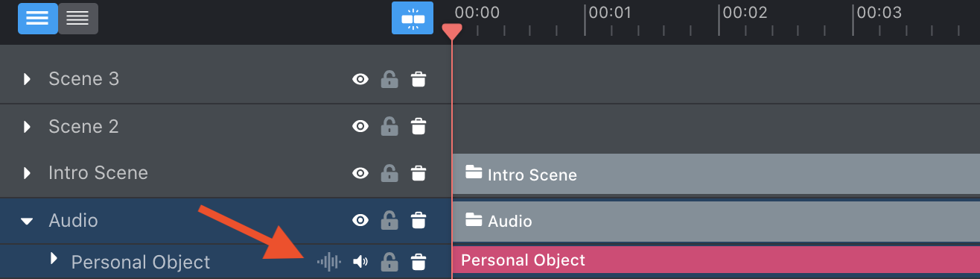Click the split clip button above timeline
Image resolution: width=980 pixels, height=279 pixels.
[413, 18]
